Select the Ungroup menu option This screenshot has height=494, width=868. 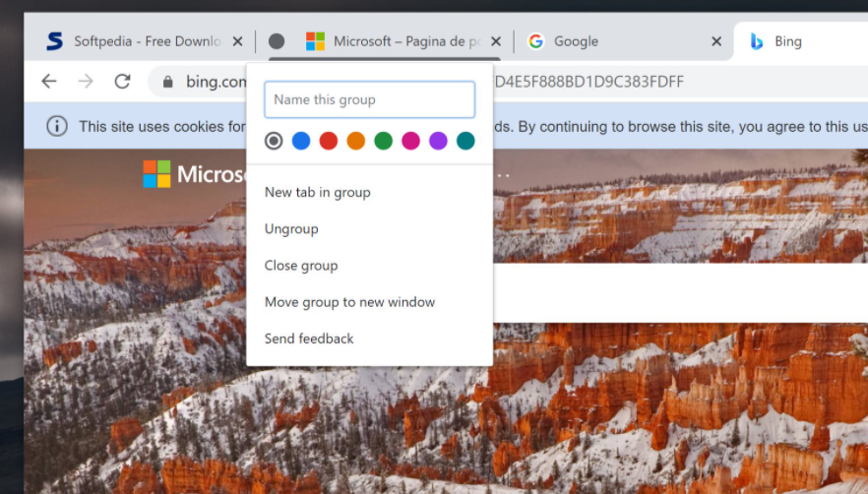[369, 228]
